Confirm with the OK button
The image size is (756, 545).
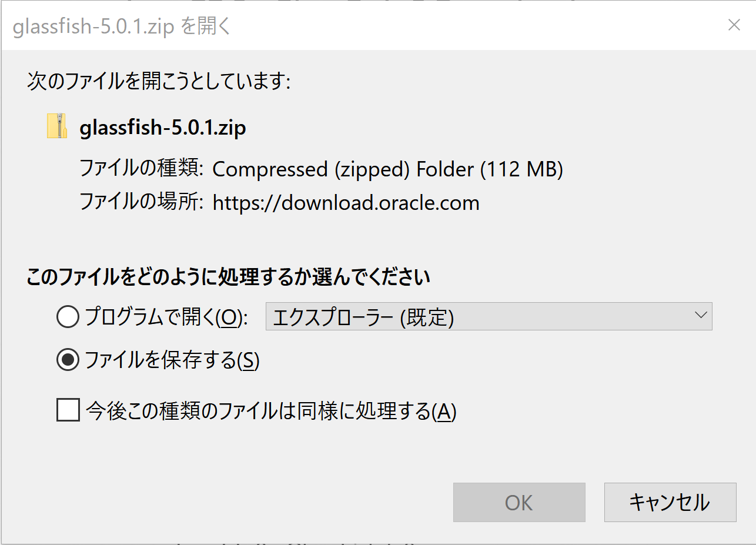[519, 503]
